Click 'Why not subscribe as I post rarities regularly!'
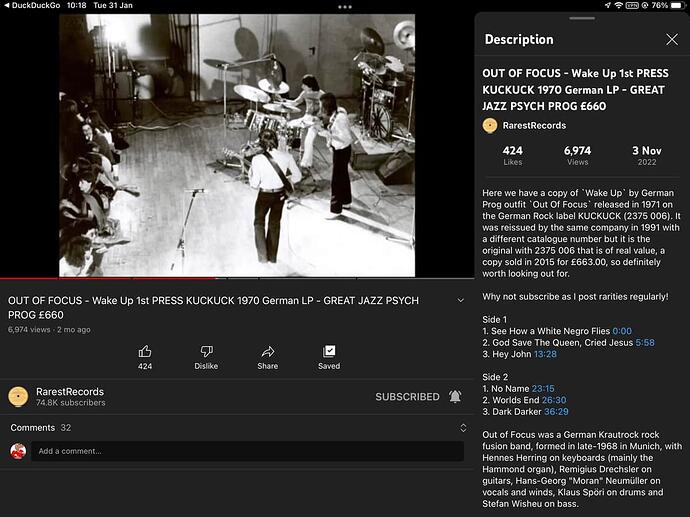The image size is (690, 517). [x=575, y=297]
